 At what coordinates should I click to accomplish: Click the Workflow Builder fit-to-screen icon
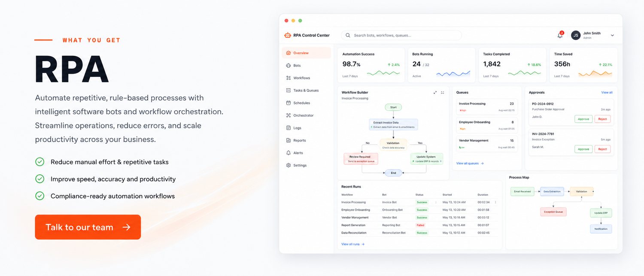[x=443, y=92]
